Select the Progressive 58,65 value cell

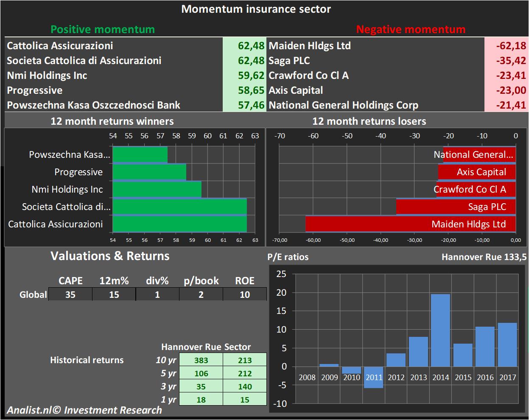244,90
